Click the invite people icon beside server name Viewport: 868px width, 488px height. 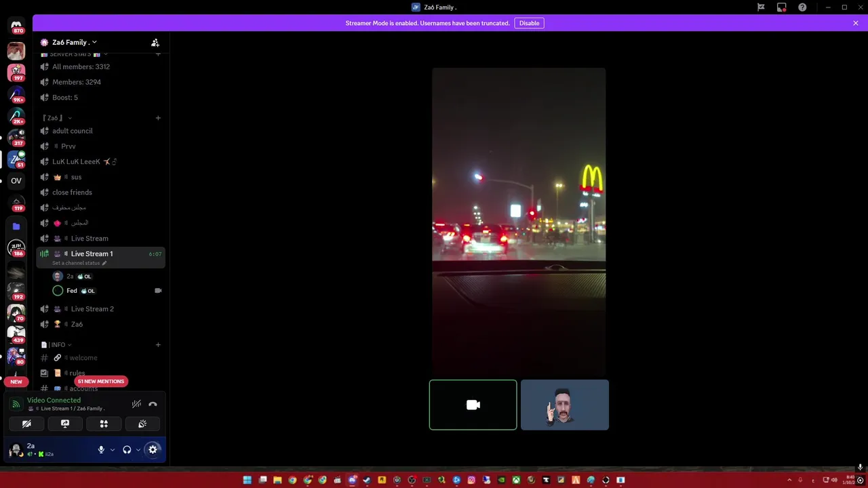point(155,42)
